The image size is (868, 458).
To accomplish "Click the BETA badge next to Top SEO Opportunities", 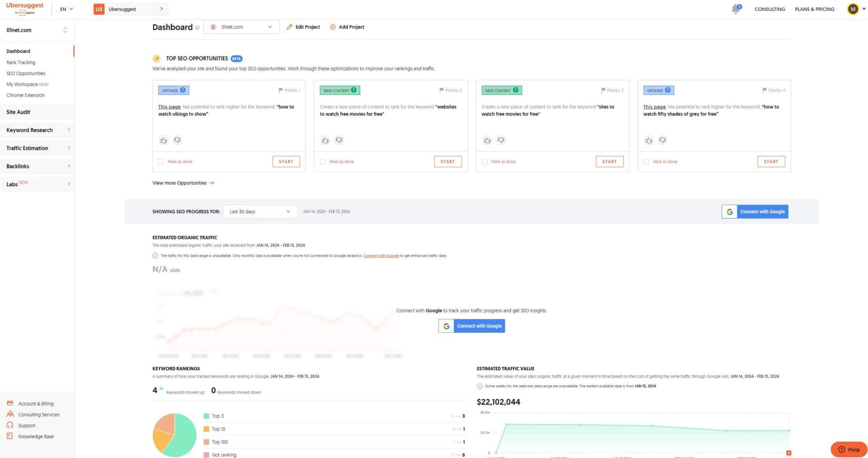I will click(236, 59).
